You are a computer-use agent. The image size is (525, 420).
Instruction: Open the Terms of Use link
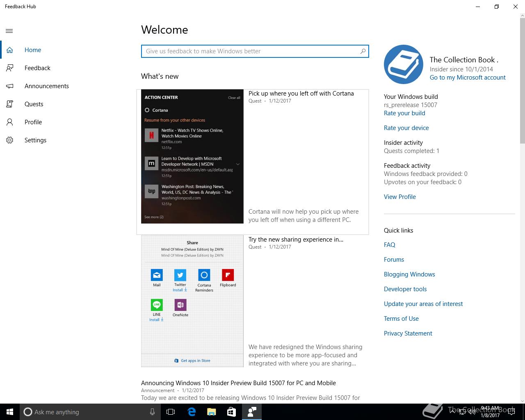[401, 319]
